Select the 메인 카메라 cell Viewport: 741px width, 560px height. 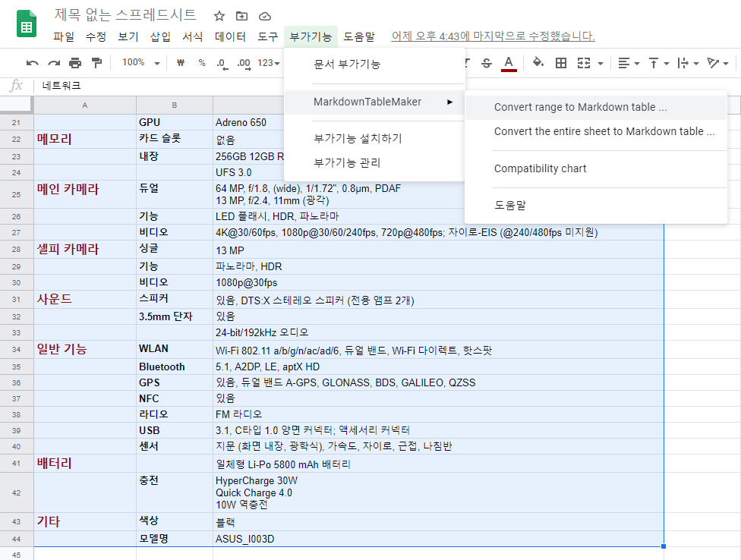85,194
